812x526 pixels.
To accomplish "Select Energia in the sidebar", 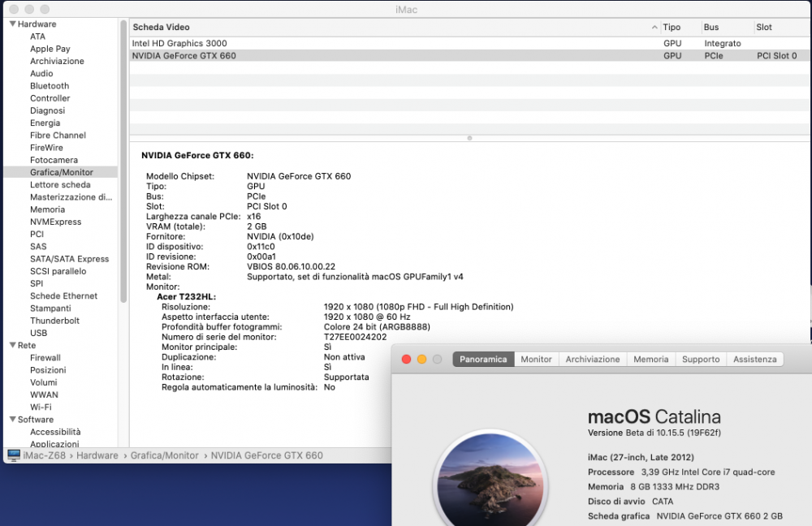I will [x=45, y=123].
